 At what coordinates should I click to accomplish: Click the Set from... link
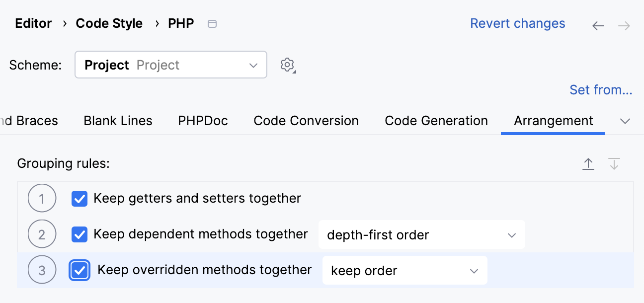click(601, 90)
